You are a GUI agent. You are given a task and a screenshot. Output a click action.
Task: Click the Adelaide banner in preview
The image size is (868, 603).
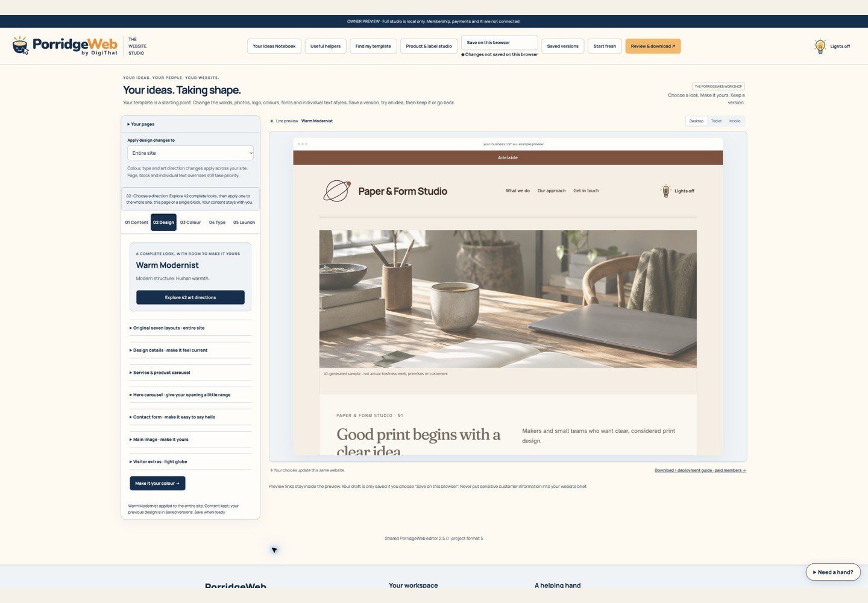pyautogui.click(x=508, y=158)
